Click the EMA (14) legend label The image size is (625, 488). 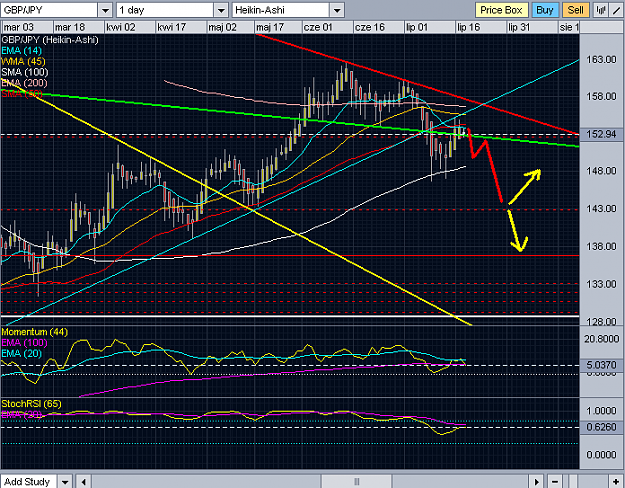tap(22, 51)
